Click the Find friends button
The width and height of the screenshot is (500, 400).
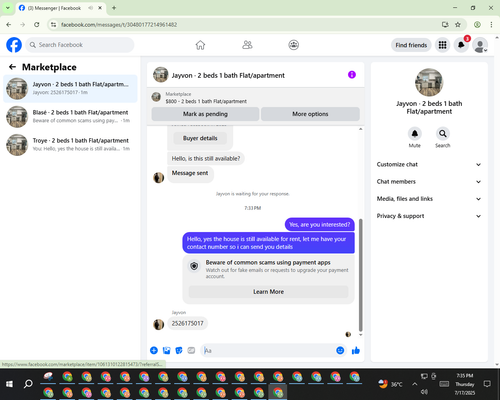click(x=411, y=45)
